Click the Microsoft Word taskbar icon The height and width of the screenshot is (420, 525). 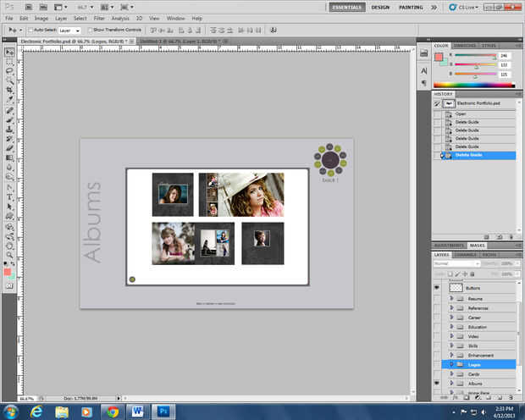pyautogui.click(x=138, y=411)
